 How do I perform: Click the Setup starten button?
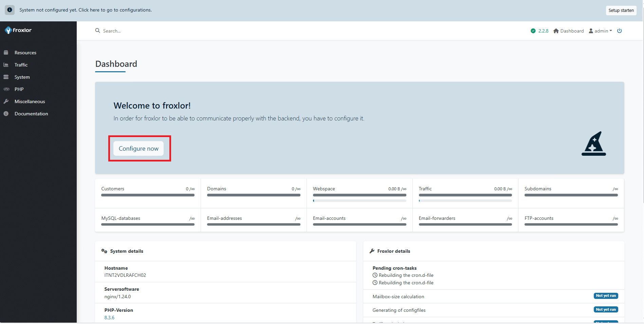621,11
